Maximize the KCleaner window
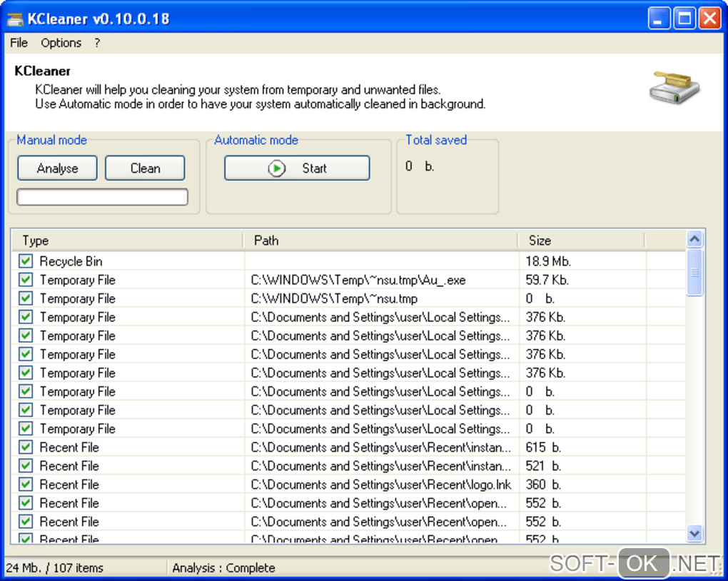 pyautogui.click(x=684, y=19)
